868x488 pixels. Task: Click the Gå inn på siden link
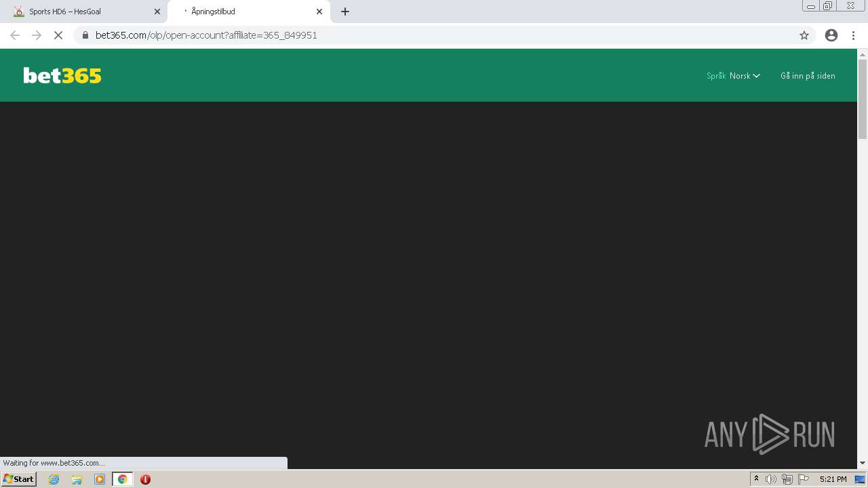808,76
